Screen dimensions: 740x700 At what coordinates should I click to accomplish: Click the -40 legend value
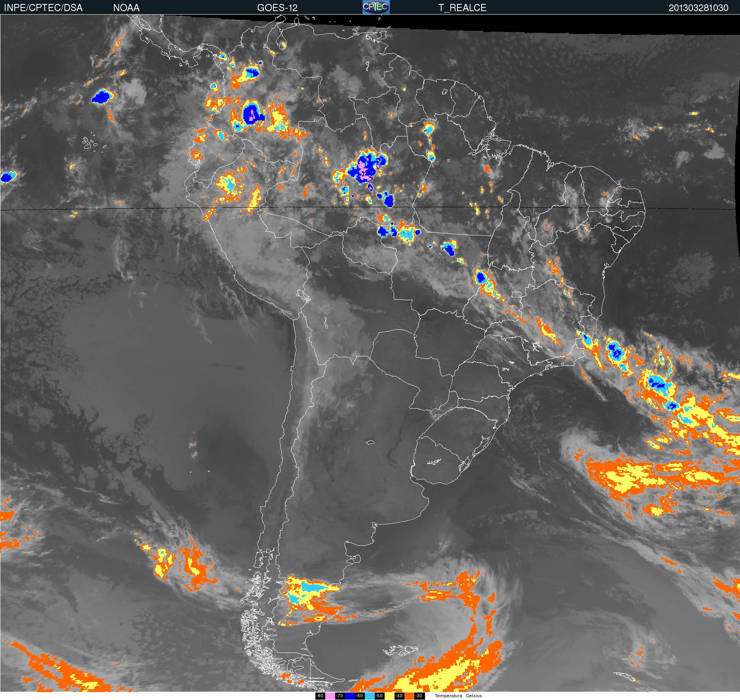coord(399,696)
